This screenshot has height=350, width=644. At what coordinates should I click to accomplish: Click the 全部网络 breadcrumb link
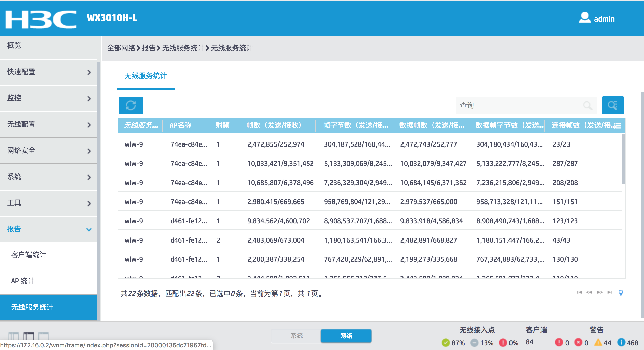tap(121, 48)
